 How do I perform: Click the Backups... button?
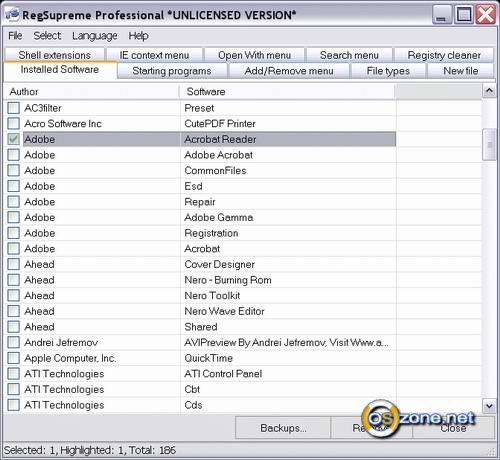(x=283, y=428)
